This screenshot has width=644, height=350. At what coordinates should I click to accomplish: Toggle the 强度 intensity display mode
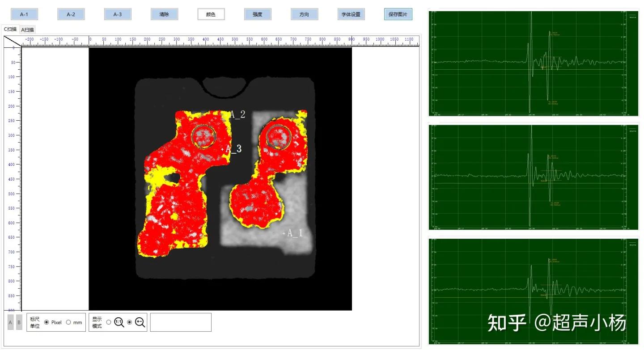coord(258,14)
